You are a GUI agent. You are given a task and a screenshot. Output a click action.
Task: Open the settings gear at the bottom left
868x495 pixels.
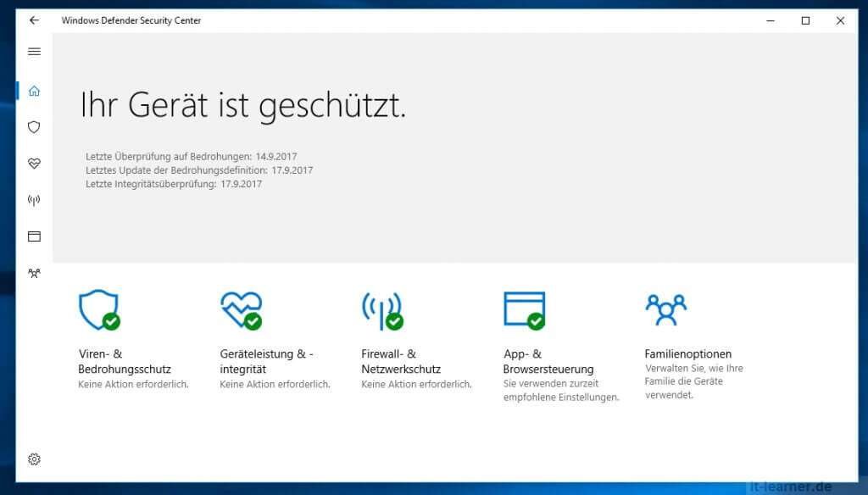(x=34, y=459)
